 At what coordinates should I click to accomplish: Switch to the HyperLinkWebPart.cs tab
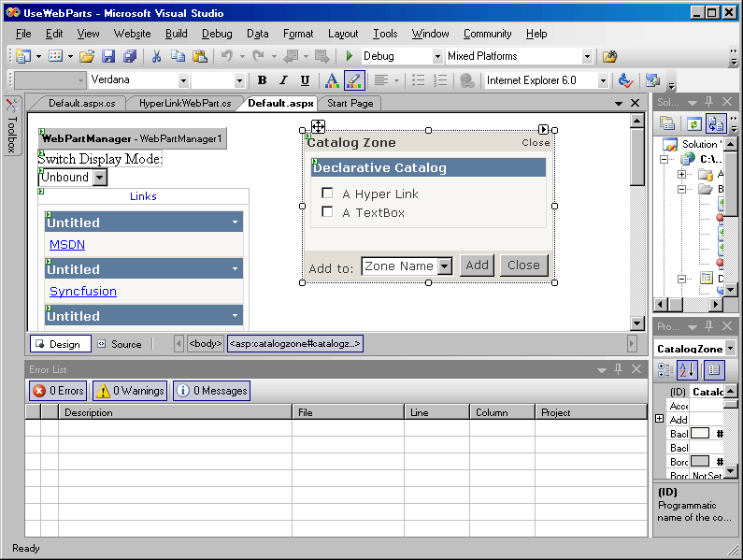pos(184,103)
